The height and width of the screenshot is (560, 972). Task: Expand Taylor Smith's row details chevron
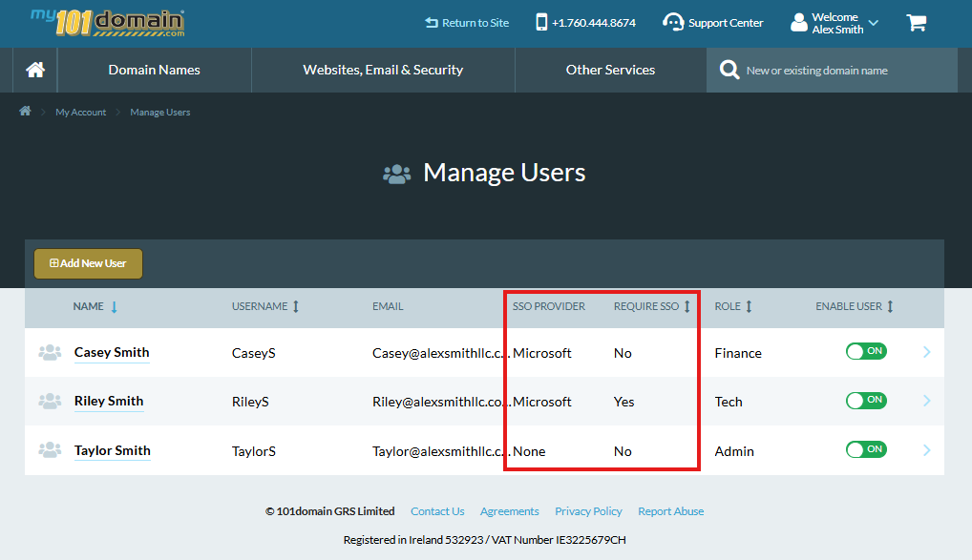(x=924, y=448)
